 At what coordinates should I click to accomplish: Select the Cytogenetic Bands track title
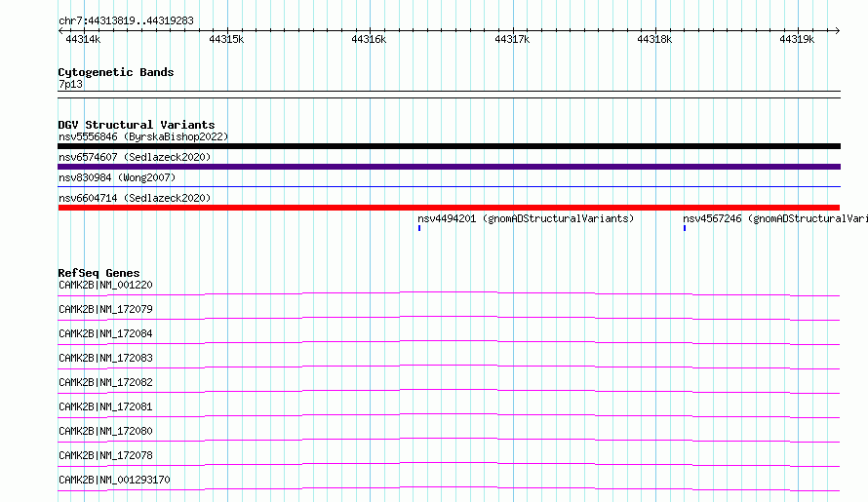click(116, 72)
